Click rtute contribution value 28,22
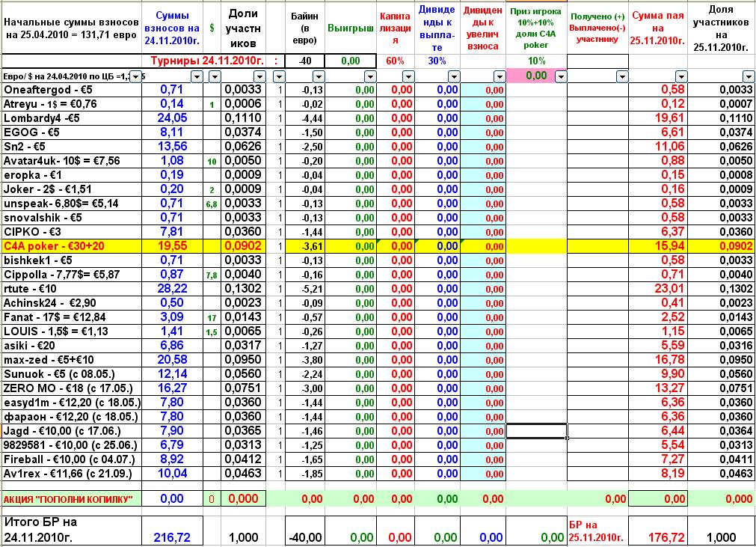This screenshot has height=547, width=756. point(172,288)
